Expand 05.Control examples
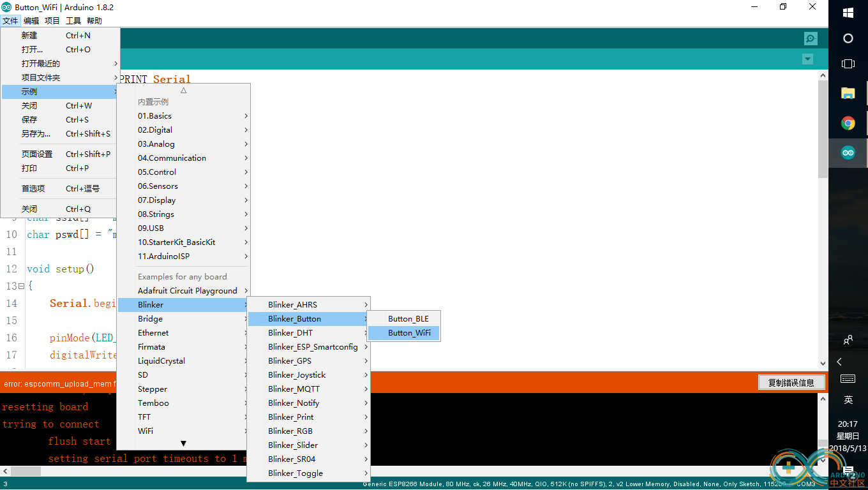Screen dimensions: 868x490 (x=183, y=172)
